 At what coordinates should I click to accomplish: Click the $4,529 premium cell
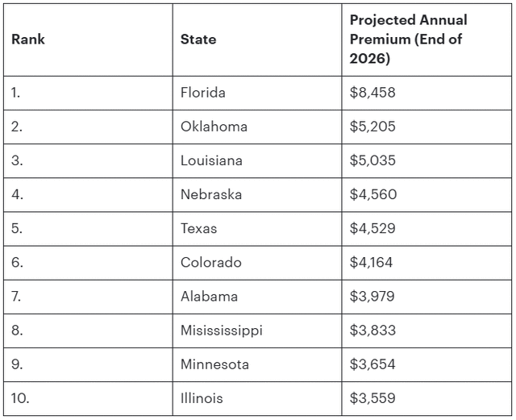point(372,228)
